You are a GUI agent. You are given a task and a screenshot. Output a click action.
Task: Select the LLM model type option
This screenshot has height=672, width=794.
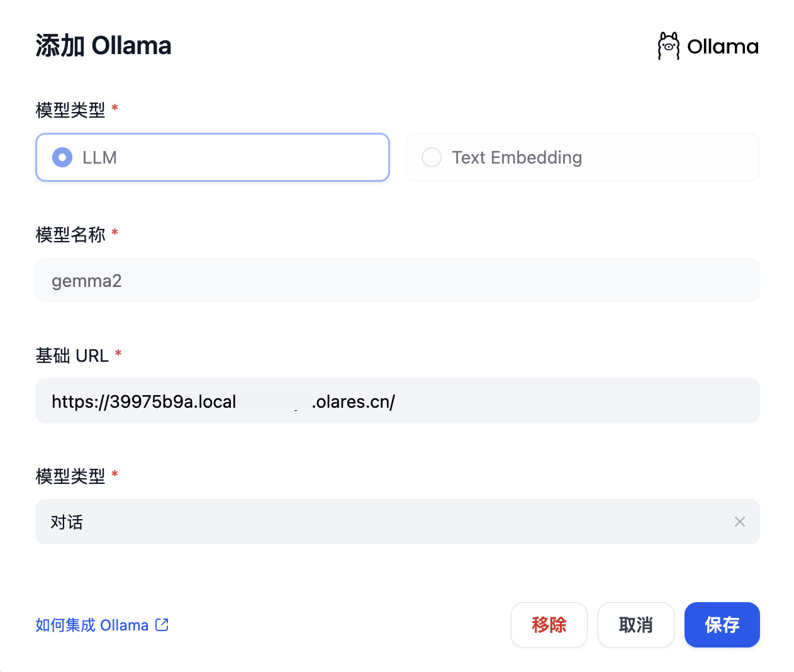coord(212,157)
